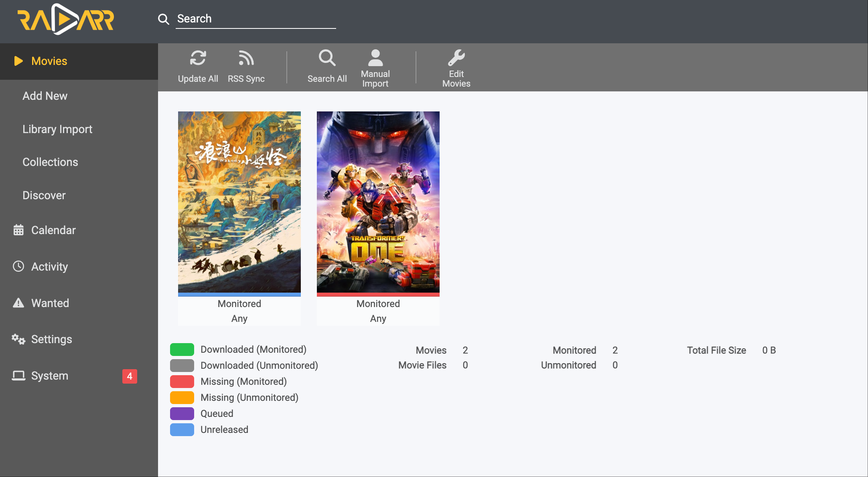Click the blue Unreleased legend swatch
The height and width of the screenshot is (477, 868).
182,430
